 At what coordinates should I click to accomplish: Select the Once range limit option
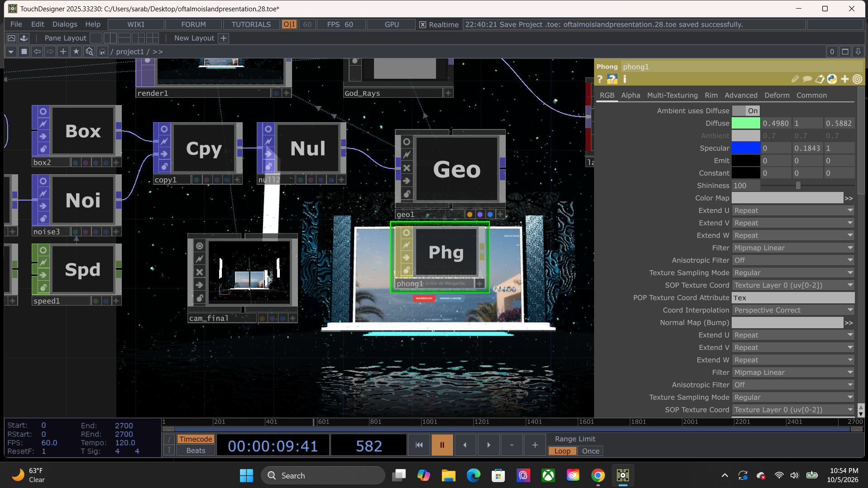pyautogui.click(x=590, y=451)
